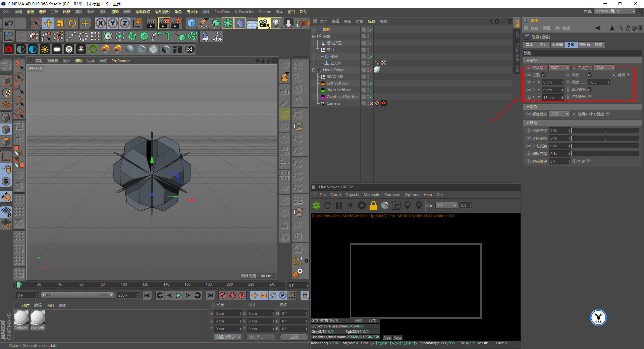Click the effector 'fx' icon
The width and height of the screenshot is (644, 349).
pyautogui.click(x=217, y=36)
